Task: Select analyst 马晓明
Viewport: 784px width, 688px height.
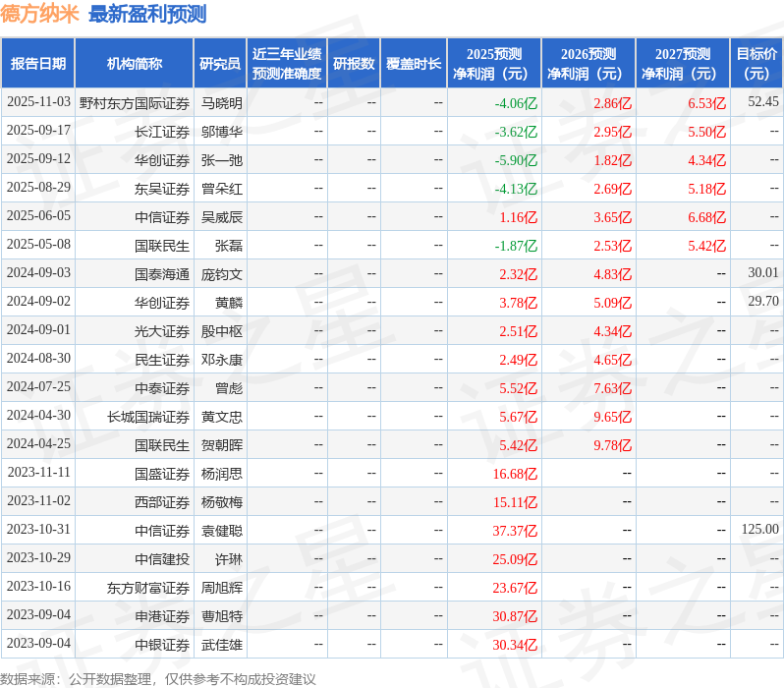Action: pyautogui.click(x=221, y=103)
